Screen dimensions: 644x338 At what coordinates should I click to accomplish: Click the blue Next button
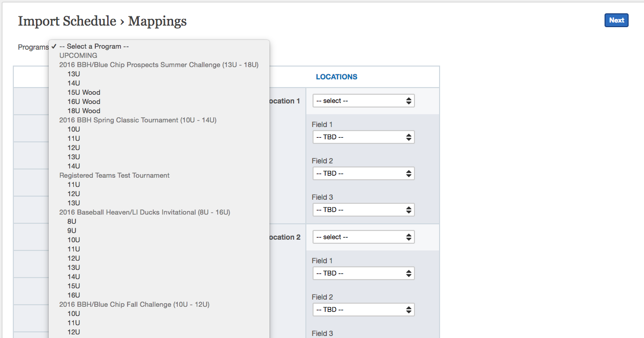coord(616,20)
